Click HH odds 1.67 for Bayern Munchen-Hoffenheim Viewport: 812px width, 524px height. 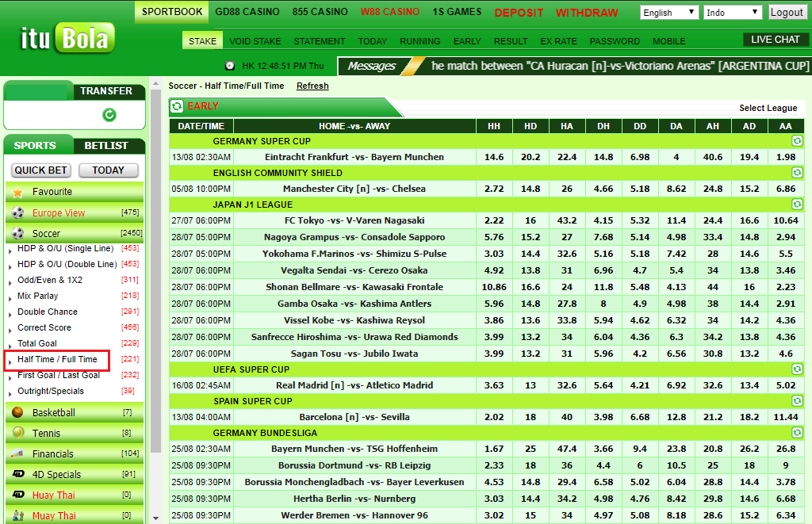494,449
